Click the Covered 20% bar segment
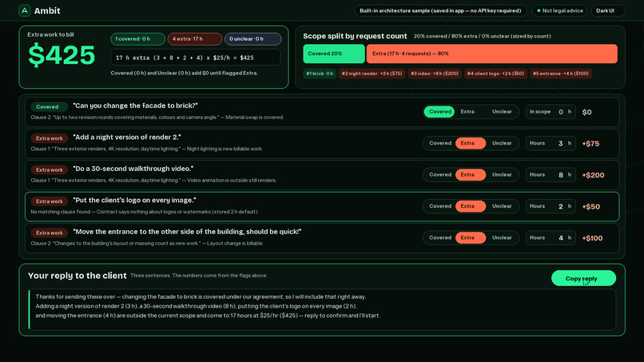Image resolution: width=644 pixels, height=362 pixels. point(333,54)
